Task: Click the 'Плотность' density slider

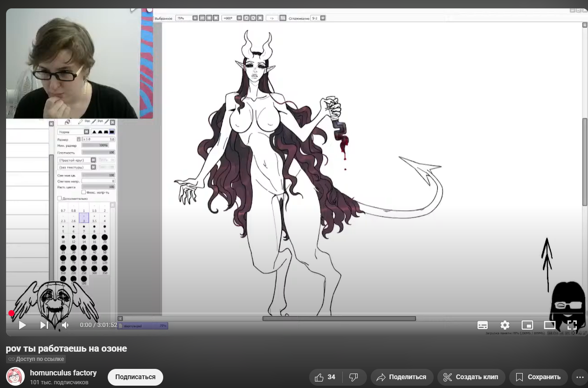Action: [x=98, y=152]
